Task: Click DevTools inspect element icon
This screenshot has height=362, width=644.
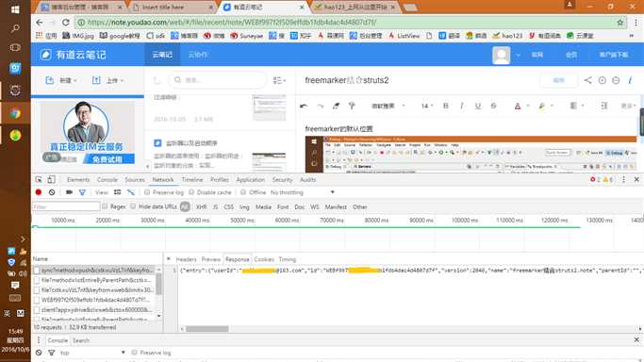Action: [x=39, y=179]
